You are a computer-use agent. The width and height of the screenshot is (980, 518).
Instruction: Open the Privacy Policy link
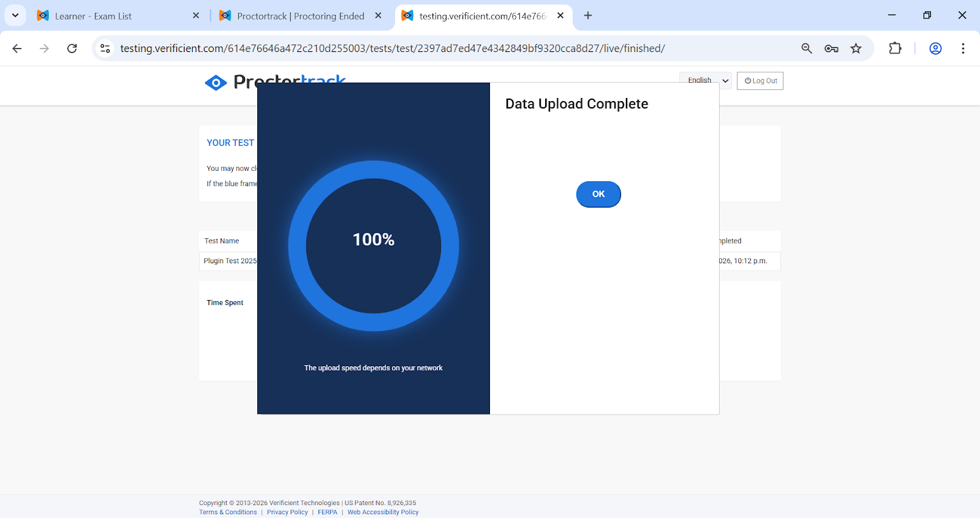click(287, 512)
